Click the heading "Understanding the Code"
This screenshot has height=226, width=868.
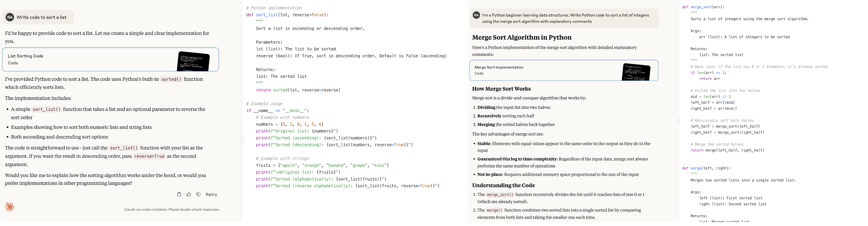[503, 185]
